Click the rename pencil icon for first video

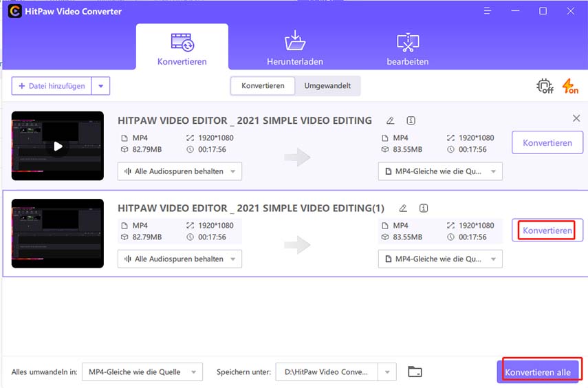pyautogui.click(x=391, y=120)
